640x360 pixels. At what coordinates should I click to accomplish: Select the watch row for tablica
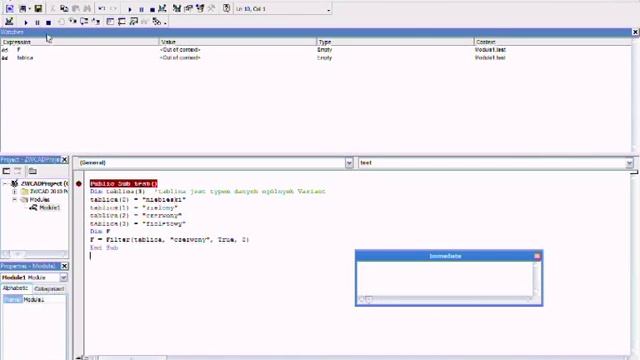(316, 58)
